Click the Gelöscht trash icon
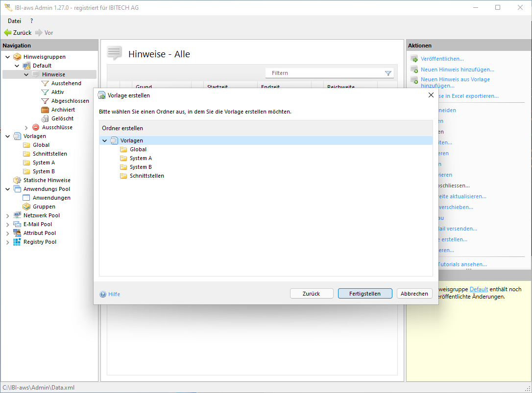Image resolution: width=532 pixels, height=393 pixels. click(45, 118)
